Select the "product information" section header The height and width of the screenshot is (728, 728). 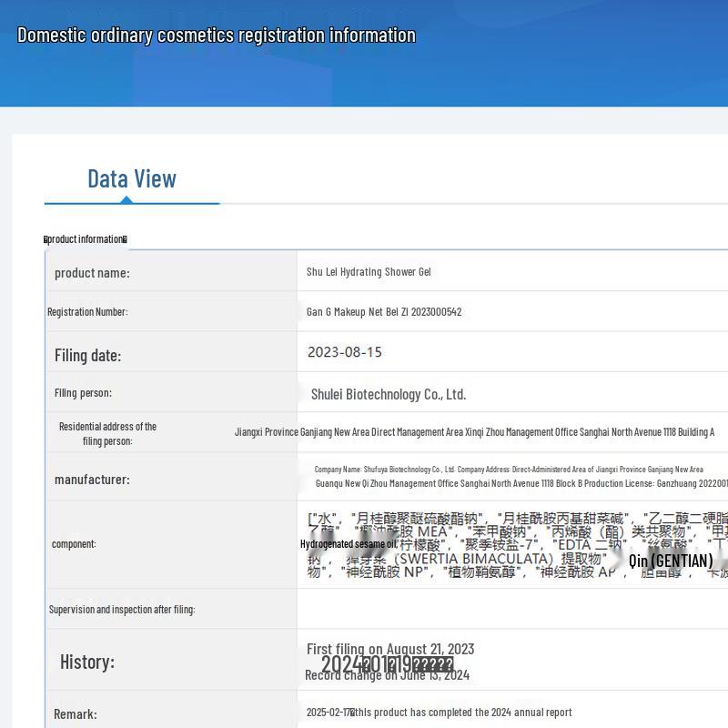(x=86, y=239)
